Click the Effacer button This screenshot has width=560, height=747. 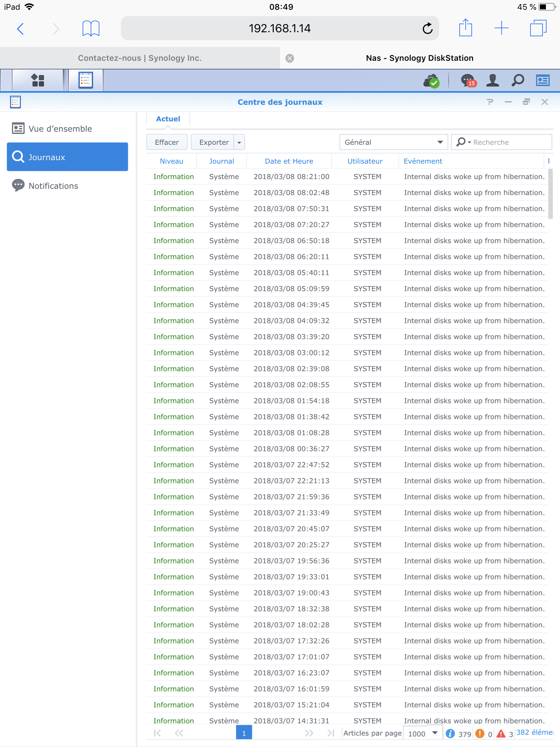pos(167,142)
